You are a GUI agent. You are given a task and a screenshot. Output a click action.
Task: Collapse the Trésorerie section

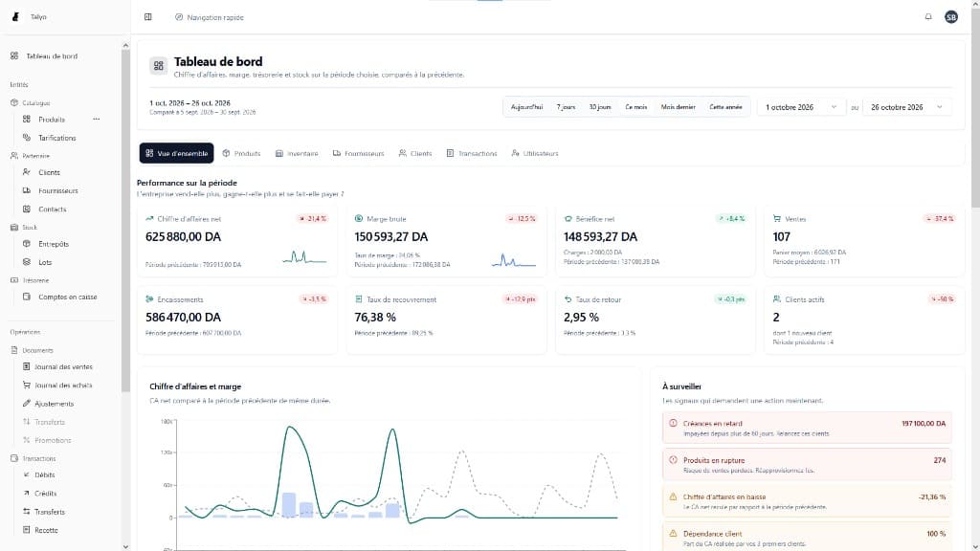(x=35, y=280)
